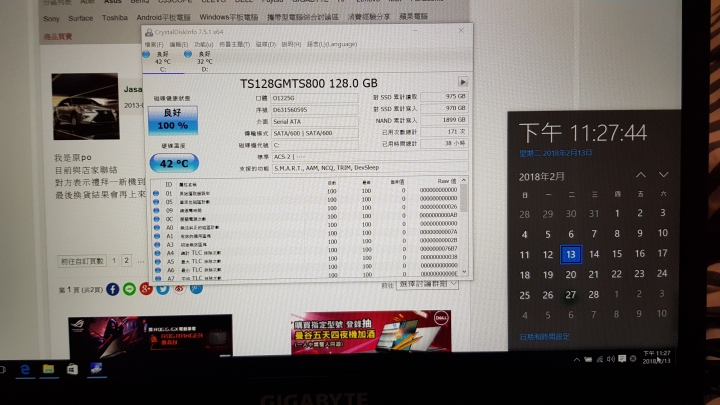This screenshot has width=720, height=405.
Task: Open the Dell promotion banner ad
Action: (x=371, y=332)
